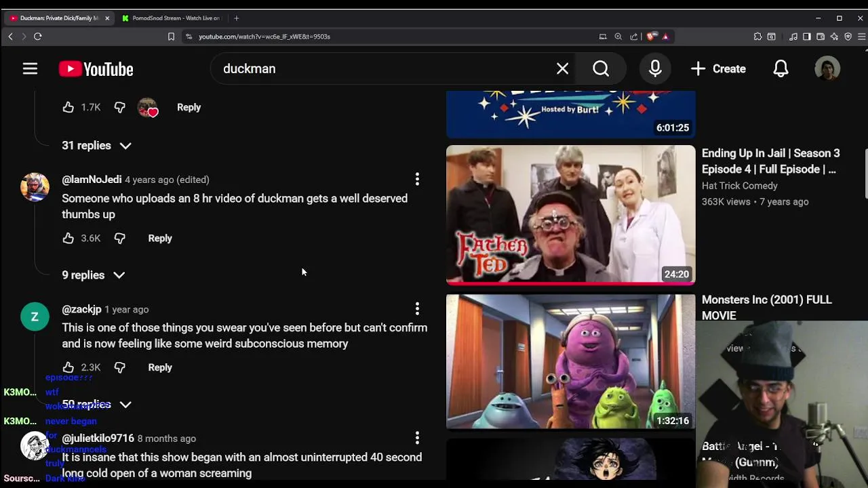868x488 pixels.
Task: Start voice search with microphone icon
Action: point(655,68)
